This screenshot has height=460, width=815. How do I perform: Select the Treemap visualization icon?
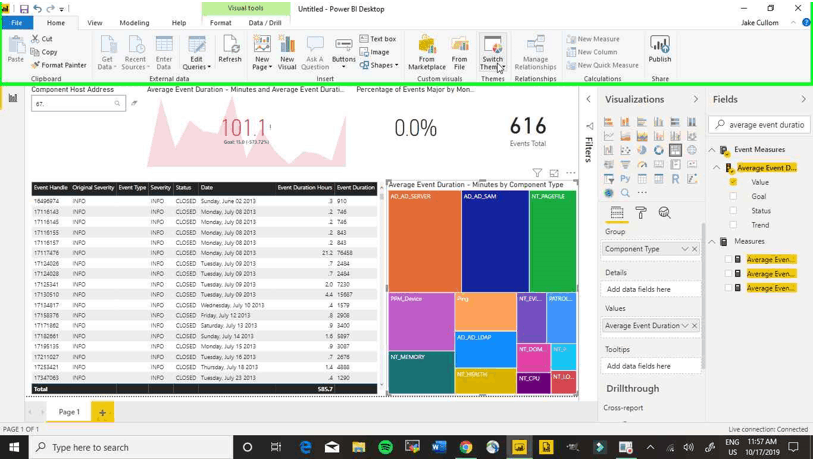pyautogui.click(x=675, y=150)
